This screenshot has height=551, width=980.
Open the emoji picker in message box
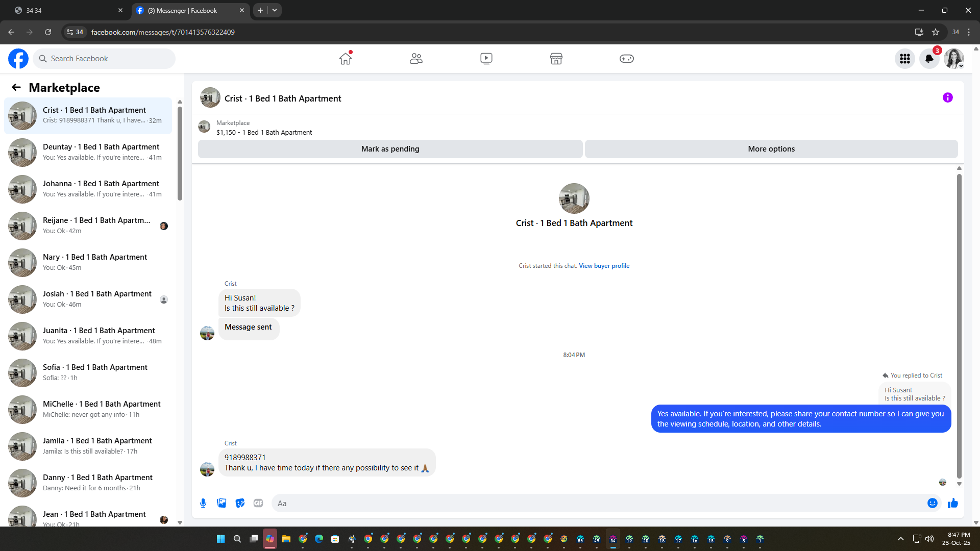point(932,503)
